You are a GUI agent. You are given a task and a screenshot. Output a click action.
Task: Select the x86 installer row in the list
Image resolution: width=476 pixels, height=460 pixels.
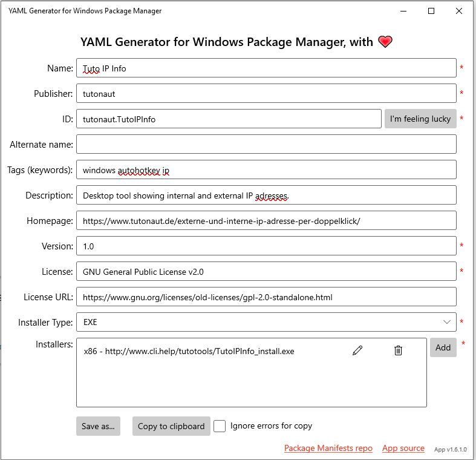pyautogui.click(x=252, y=351)
